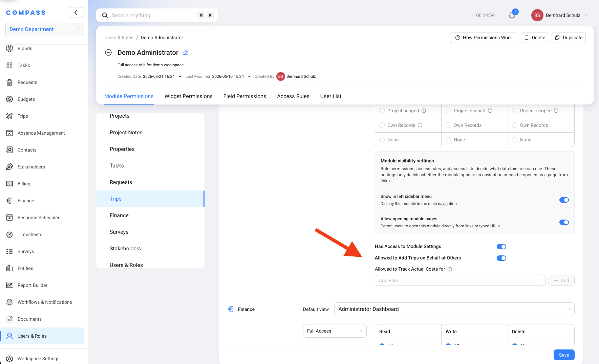Select Project Notes in module list
The height and width of the screenshot is (364, 599).
coord(150,133)
